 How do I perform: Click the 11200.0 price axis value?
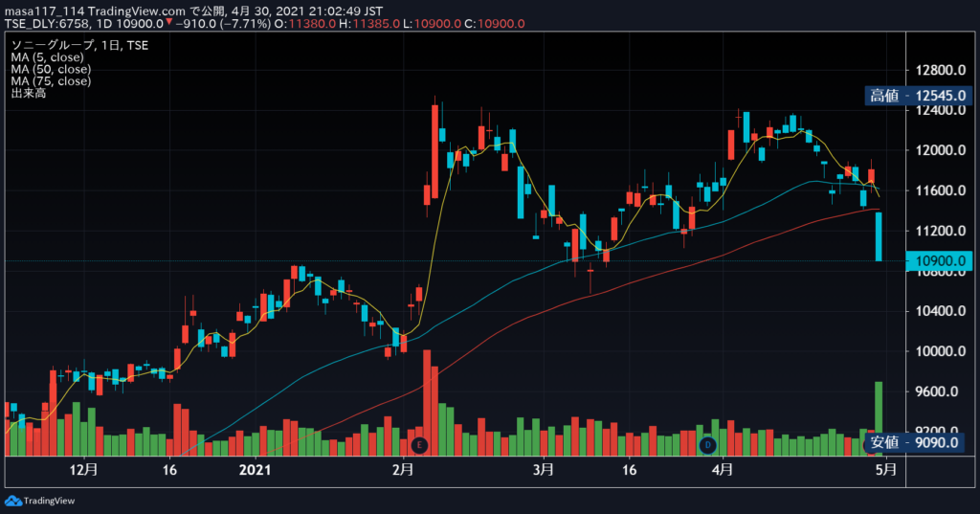click(x=941, y=231)
